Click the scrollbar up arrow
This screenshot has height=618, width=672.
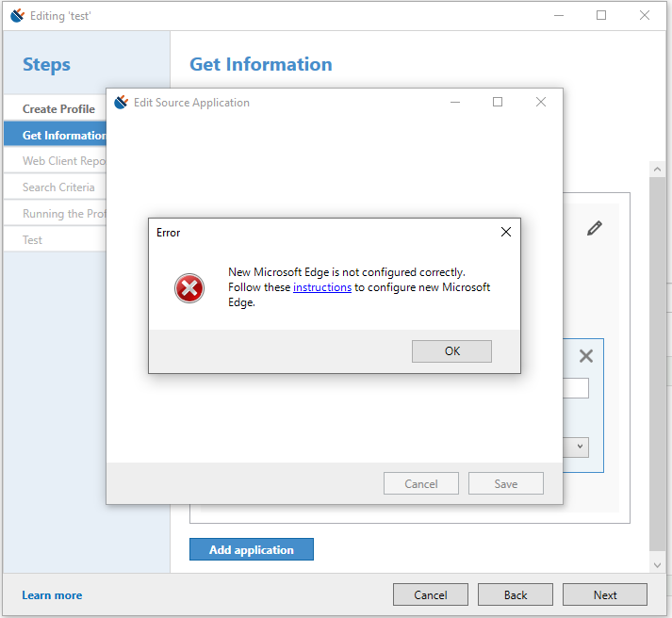click(x=657, y=170)
